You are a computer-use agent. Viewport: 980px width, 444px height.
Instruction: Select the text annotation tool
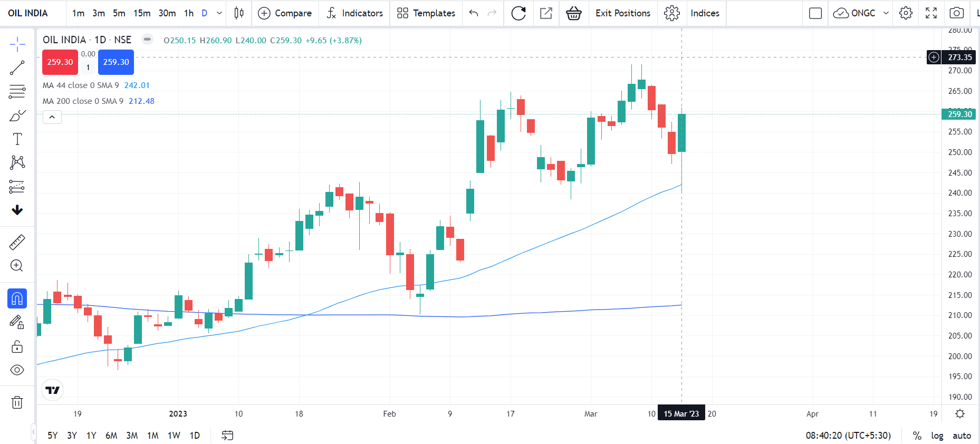point(17,139)
